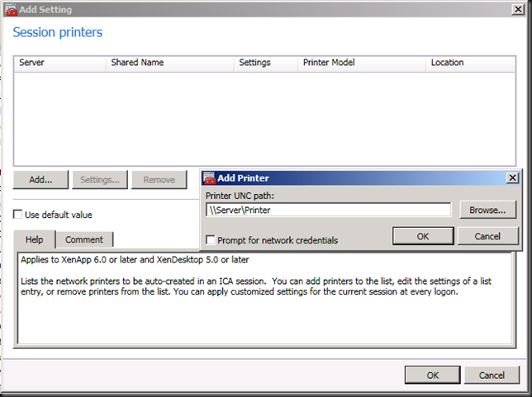Click the disabled Settings... button
532x397 pixels.
pos(100,180)
